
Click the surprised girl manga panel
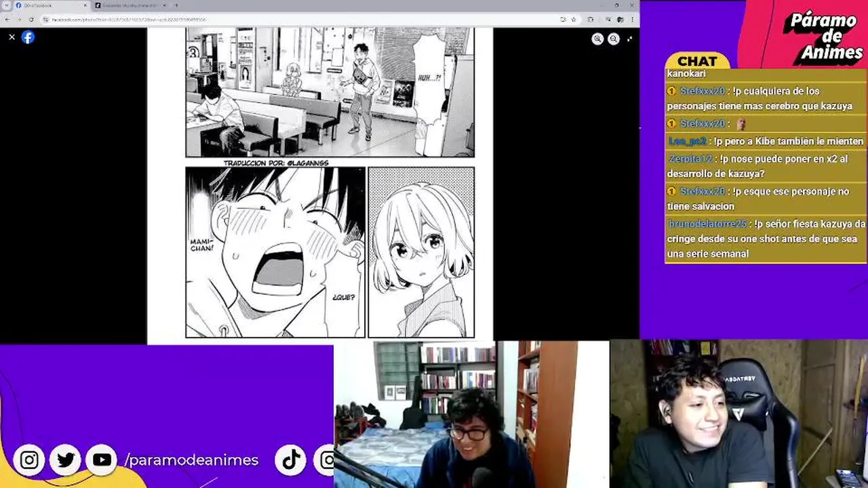tap(421, 252)
